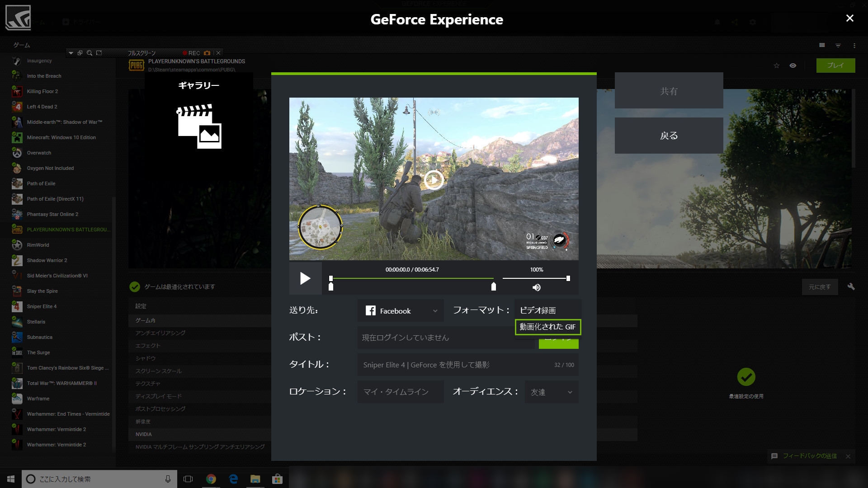Mark PUBG as favorite with star icon
The height and width of the screenshot is (488, 868).
click(x=777, y=66)
